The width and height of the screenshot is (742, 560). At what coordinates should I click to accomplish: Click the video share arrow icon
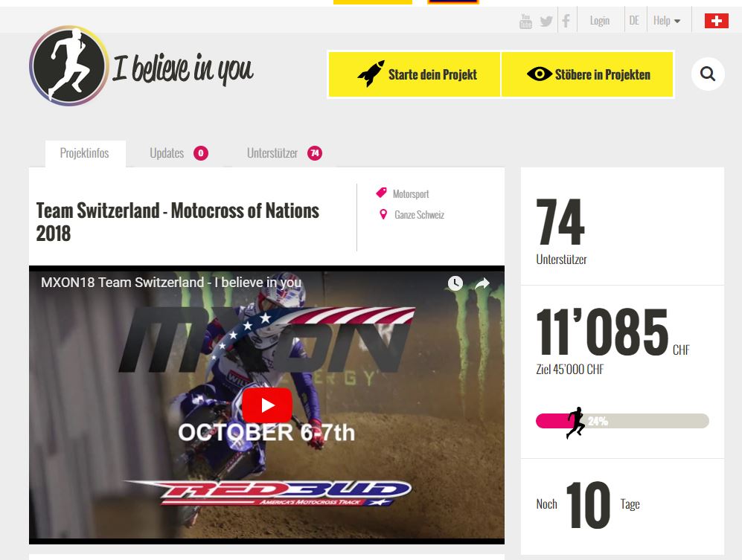click(x=482, y=283)
